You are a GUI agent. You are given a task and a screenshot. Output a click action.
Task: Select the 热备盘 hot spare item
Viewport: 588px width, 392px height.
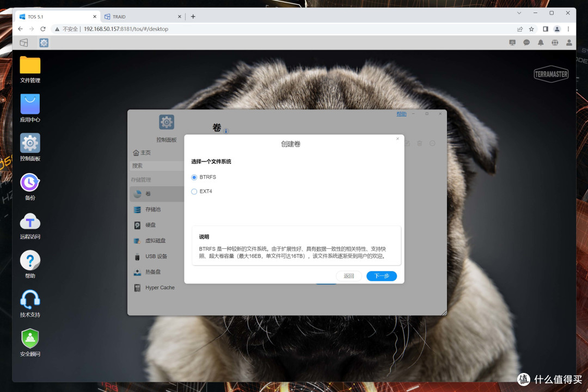[157, 272]
